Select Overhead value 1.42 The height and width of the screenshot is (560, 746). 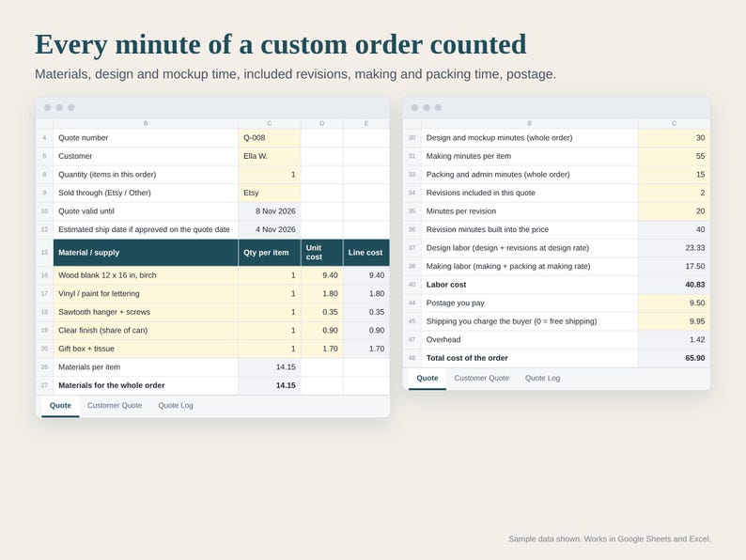675,340
